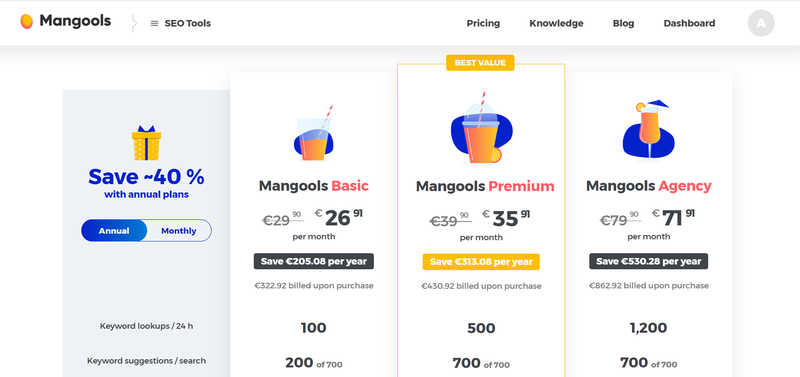Click the Premium plan smoothie cup illustration
Viewport: 800px width, 377px height.
pyautogui.click(x=481, y=128)
